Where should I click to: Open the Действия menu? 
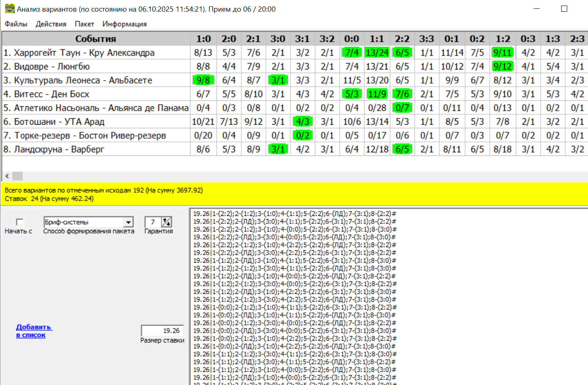(x=51, y=24)
